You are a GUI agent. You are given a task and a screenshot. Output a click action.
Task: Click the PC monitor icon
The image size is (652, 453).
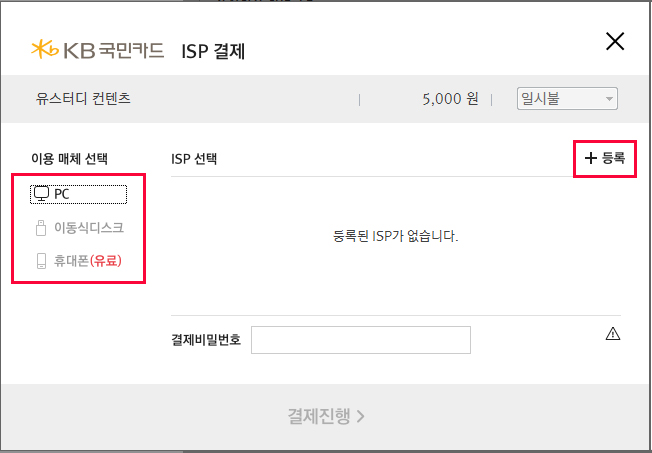(41, 194)
